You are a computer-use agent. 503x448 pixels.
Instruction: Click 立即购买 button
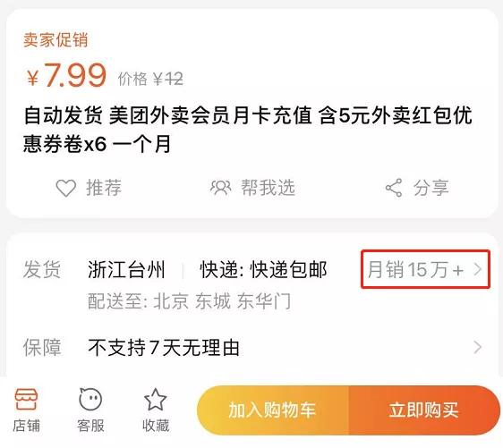click(x=424, y=410)
